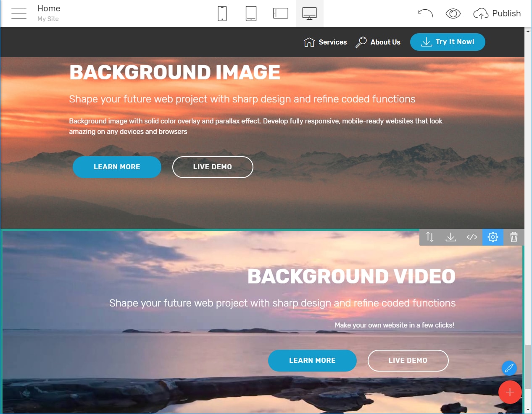
Task: Click the Home page title selector
Action: [49, 9]
